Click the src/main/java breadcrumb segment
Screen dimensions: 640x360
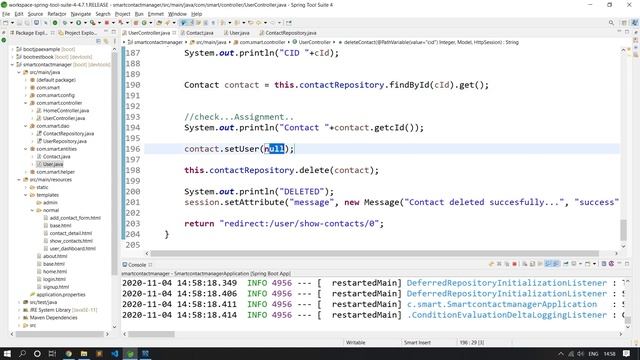(x=211, y=42)
